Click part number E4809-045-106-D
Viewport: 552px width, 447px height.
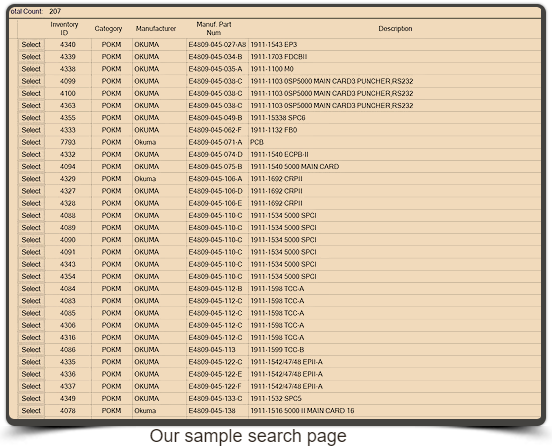pyautogui.click(x=215, y=191)
